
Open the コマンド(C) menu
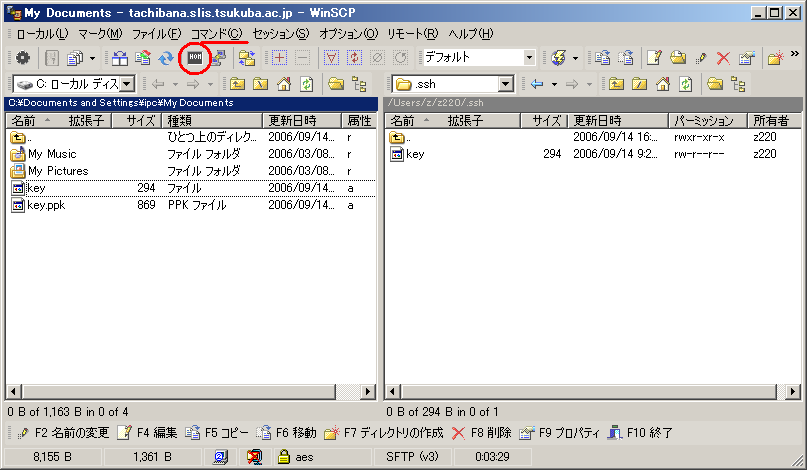216,34
